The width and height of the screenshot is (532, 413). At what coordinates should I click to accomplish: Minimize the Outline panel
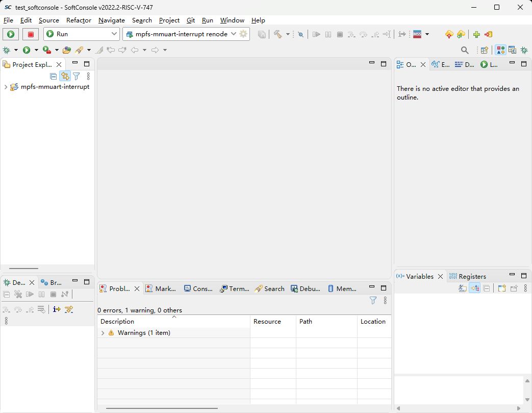[512, 63]
